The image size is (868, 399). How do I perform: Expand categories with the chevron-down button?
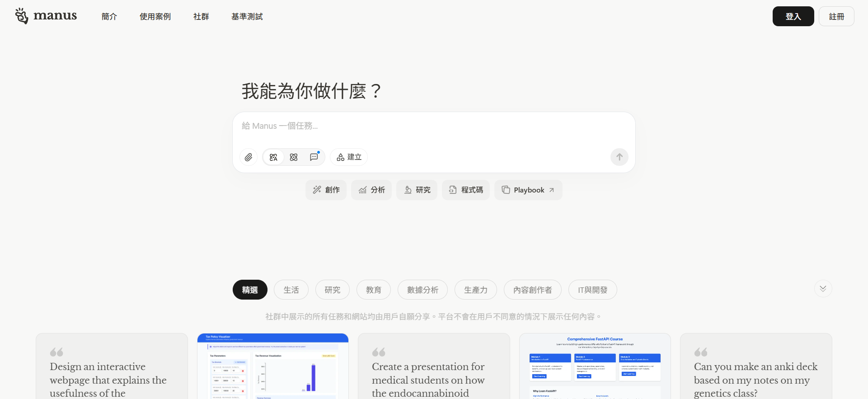pyautogui.click(x=823, y=289)
